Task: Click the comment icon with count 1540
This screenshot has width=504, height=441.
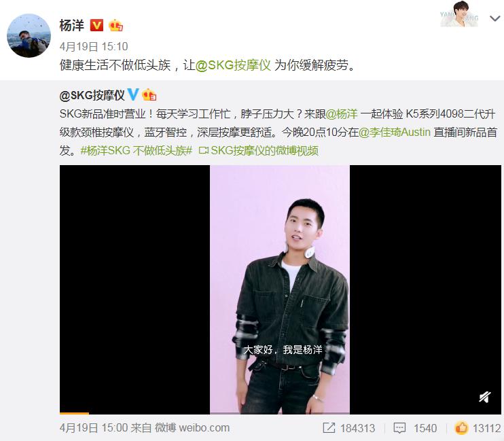Action: [x=399, y=428]
